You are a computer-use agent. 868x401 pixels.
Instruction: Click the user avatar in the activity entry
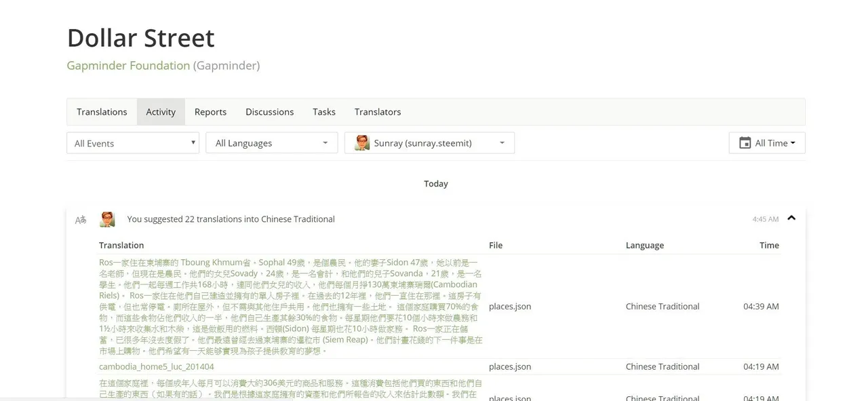(x=107, y=219)
